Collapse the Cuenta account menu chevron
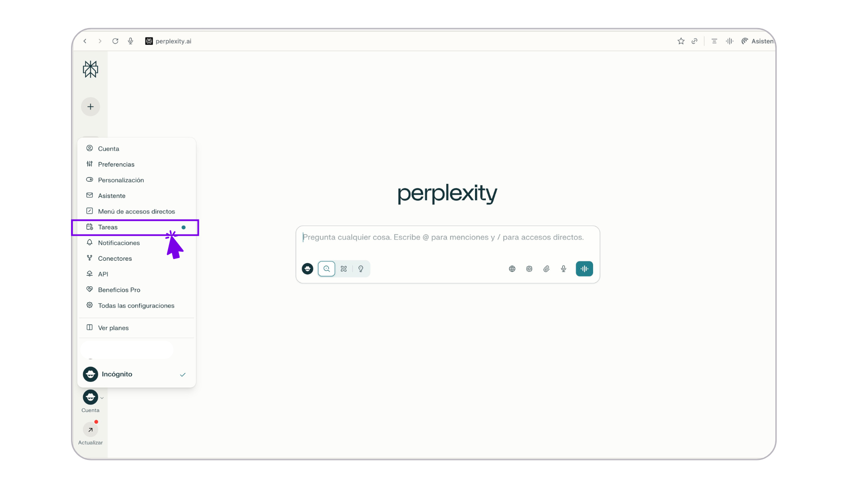This screenshot has height=488, width=868. click(102, 398)
